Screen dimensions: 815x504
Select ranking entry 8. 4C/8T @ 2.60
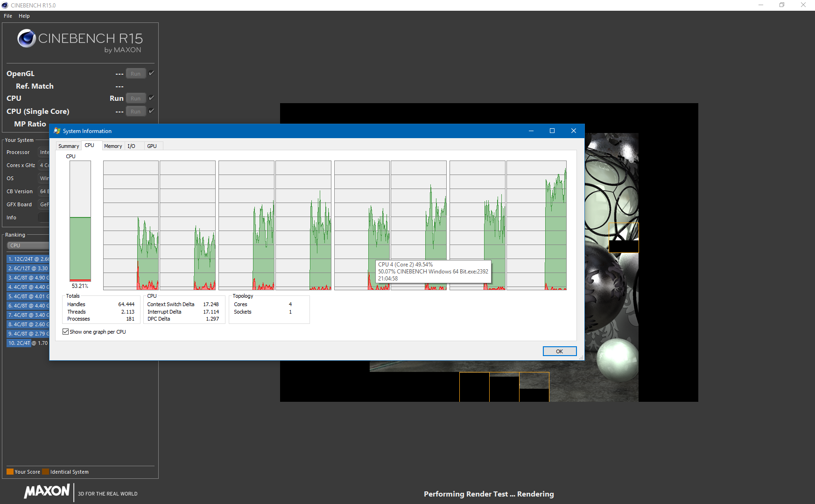click(x=28, y=324)
